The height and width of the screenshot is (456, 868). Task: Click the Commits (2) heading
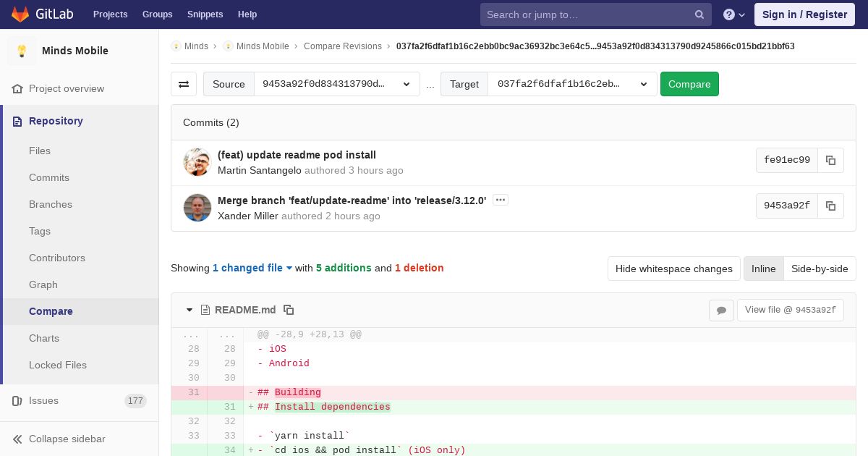[211, 122]
